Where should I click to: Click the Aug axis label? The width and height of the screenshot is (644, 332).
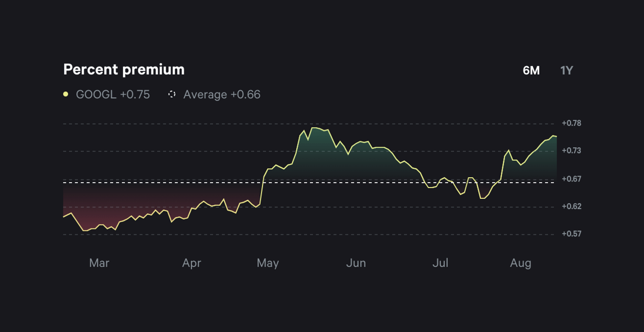click(521, 263)
